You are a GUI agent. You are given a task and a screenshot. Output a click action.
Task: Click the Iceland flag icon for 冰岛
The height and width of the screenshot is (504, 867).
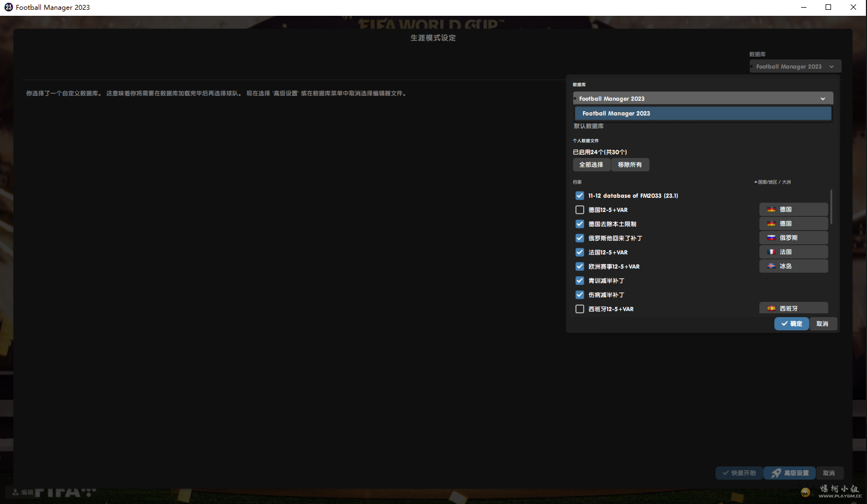(x=771, y=266)
